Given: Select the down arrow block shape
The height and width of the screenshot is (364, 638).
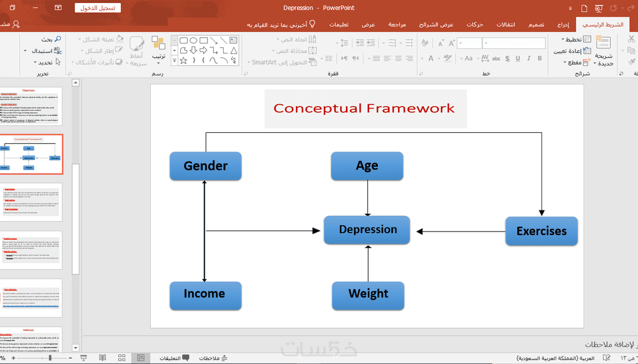Looking at the screenshot, I should (x=194, y=50).
